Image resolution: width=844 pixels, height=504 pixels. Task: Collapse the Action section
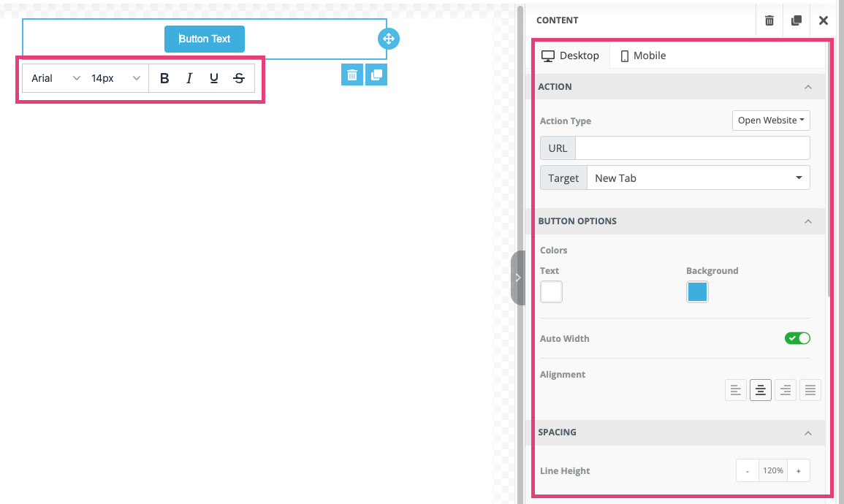tap(808, 87)
